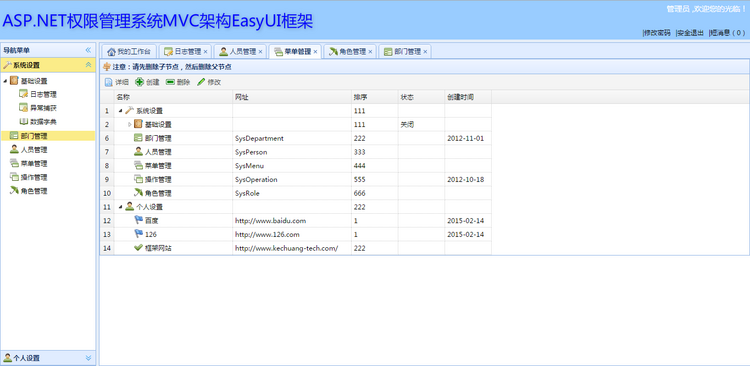Click the 2012-10-18 date cell

click(468, 180)
